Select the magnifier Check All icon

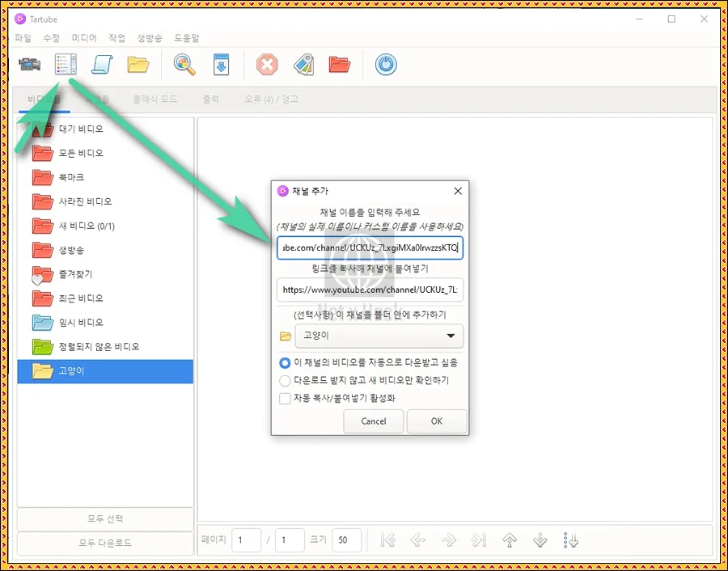pos(184,65)
